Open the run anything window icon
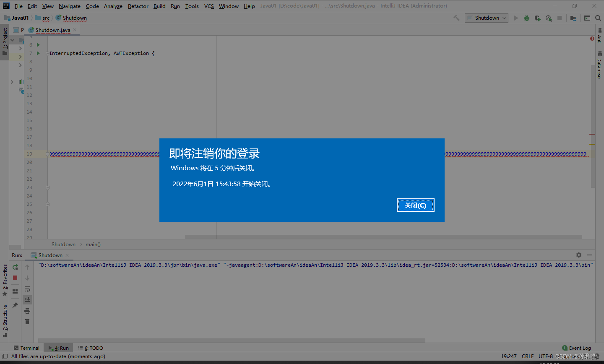Viewport: 604px width, 364px height. click(587, 18)
